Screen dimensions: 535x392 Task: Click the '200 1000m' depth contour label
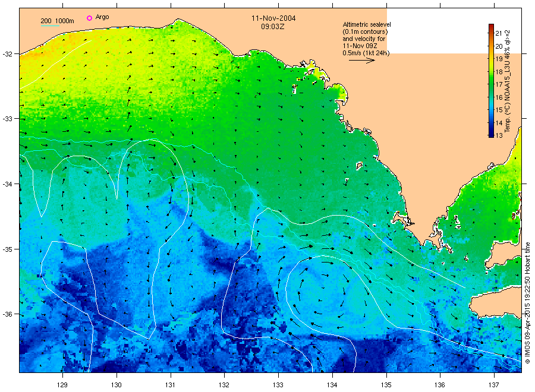point(57,21)
